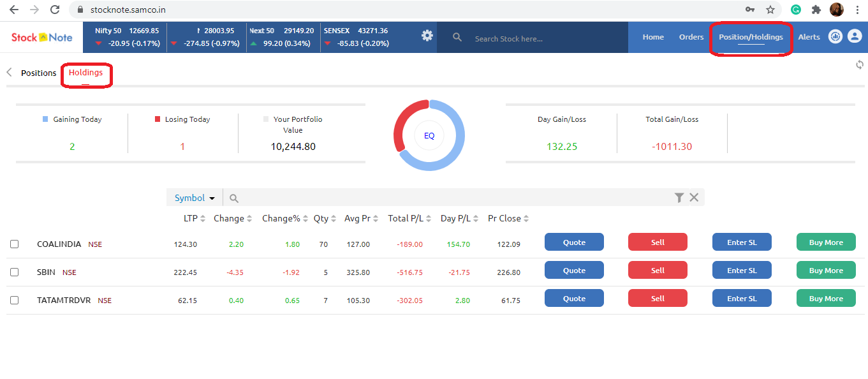Open the user account icon

click(855, 36)
